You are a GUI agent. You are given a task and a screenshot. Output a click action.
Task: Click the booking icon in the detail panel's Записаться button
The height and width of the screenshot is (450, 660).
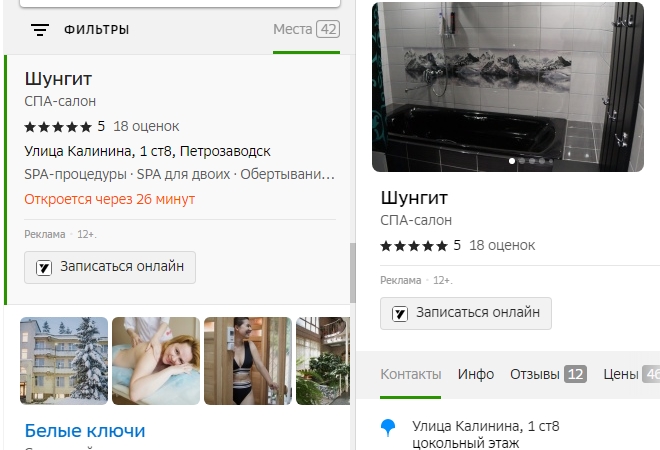[400, 313]
